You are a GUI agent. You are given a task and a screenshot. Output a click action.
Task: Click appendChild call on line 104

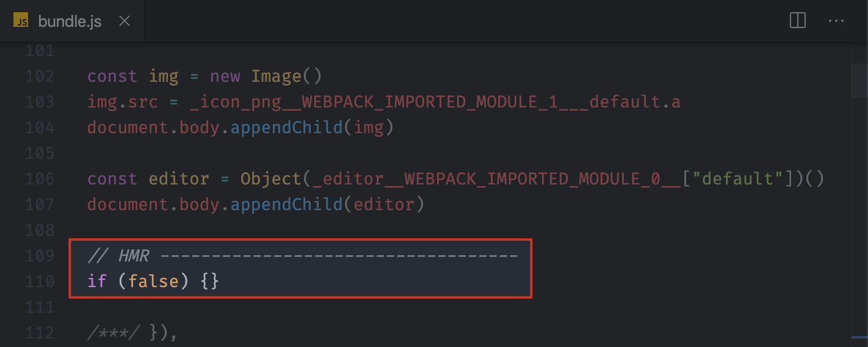point(286,128)
